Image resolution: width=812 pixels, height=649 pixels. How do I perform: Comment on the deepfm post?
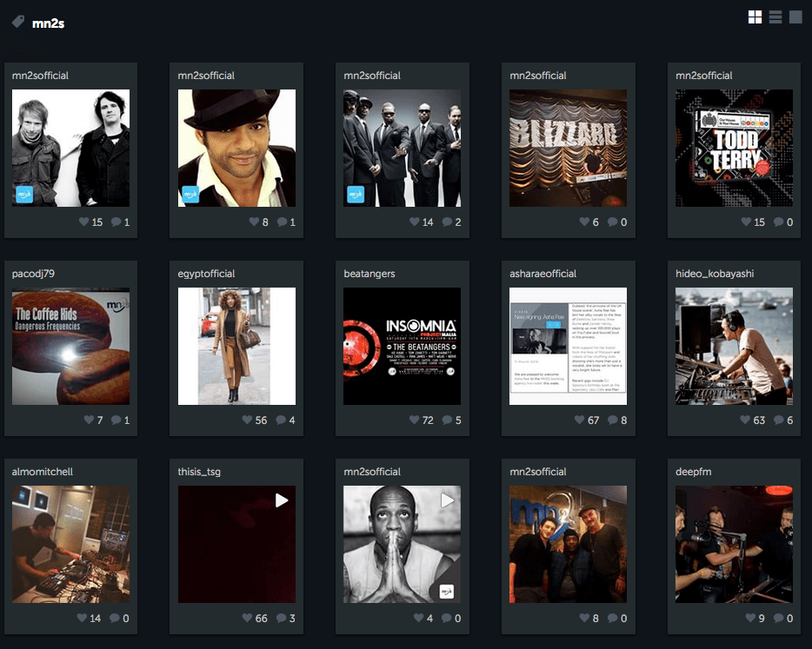778,618
